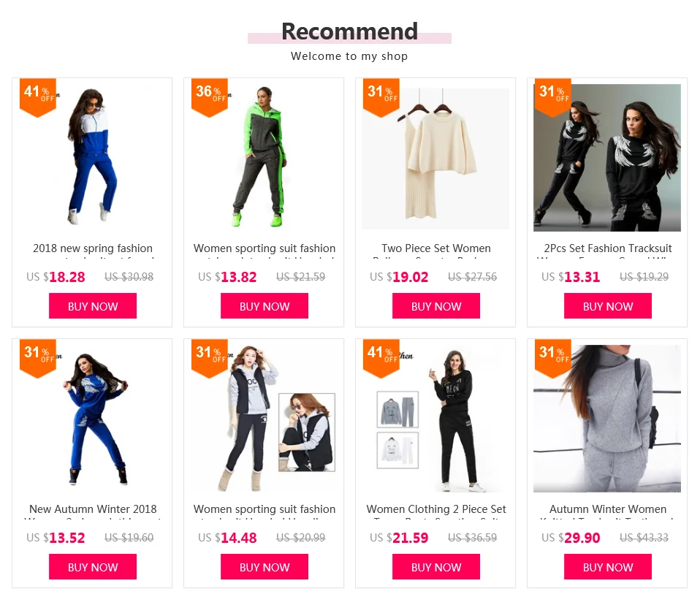This screenshot has height=605, width=700.
Task: Click BUY NOW under the $19.02 Two Piece Set
Action: 436,306
